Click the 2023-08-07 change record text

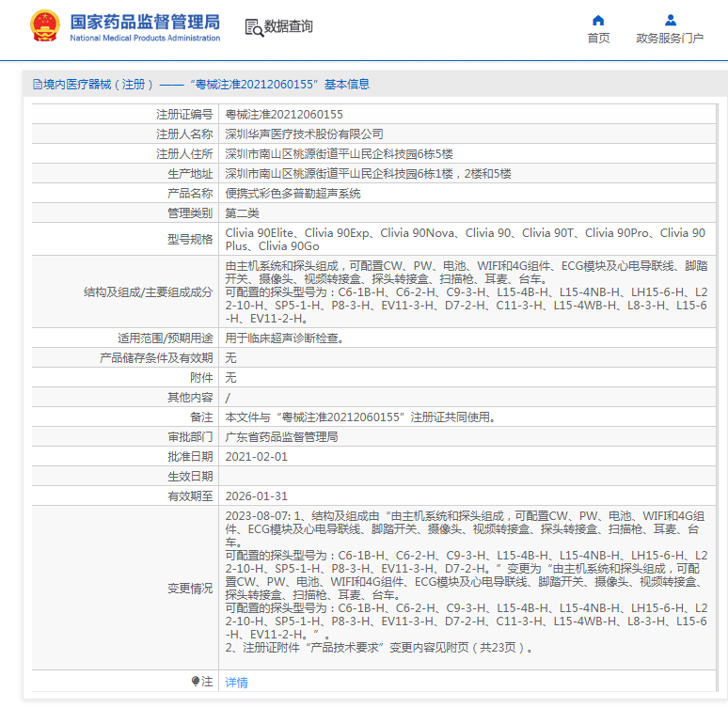click(467, 581)
